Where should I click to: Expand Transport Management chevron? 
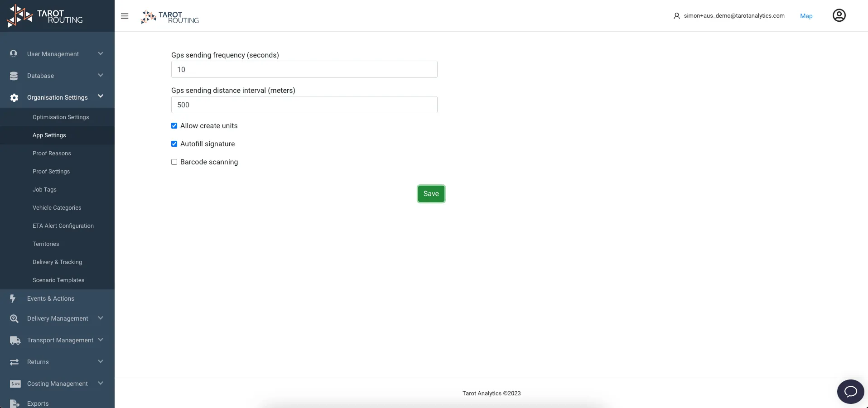click(x=101, y=340)
